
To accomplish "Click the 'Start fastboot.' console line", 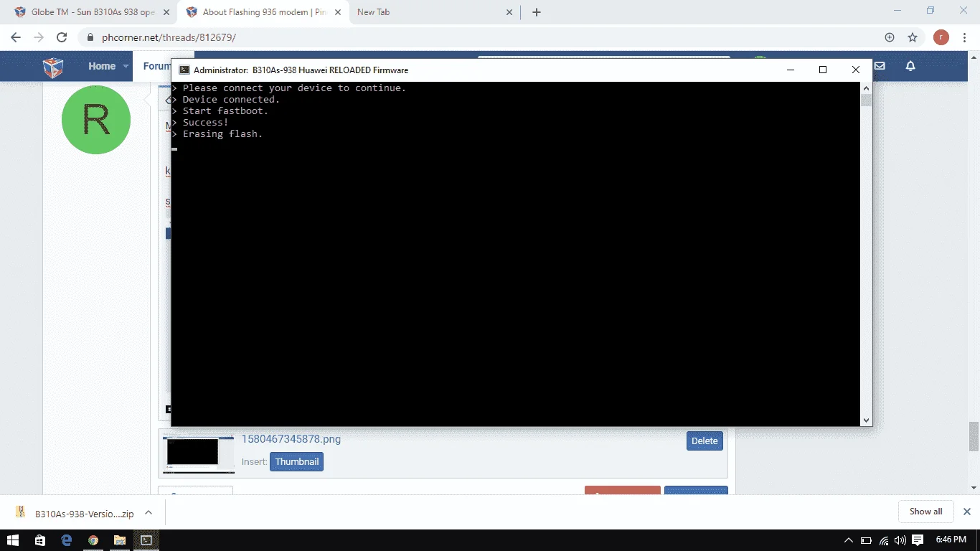I will pos(225,111).
